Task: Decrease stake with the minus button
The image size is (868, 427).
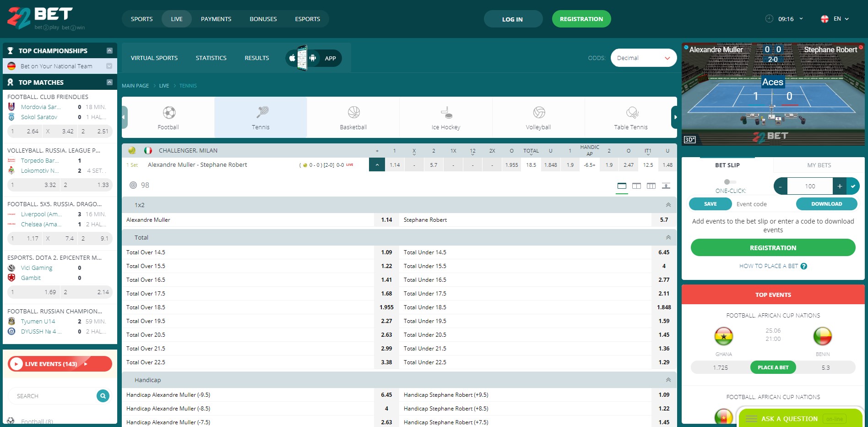Action: tap(781, 186)
